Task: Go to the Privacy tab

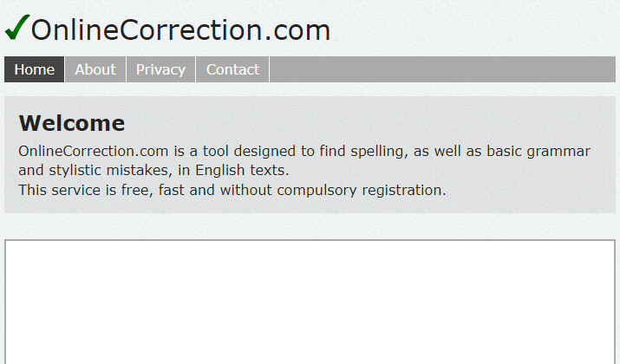Action: point(160,69)
